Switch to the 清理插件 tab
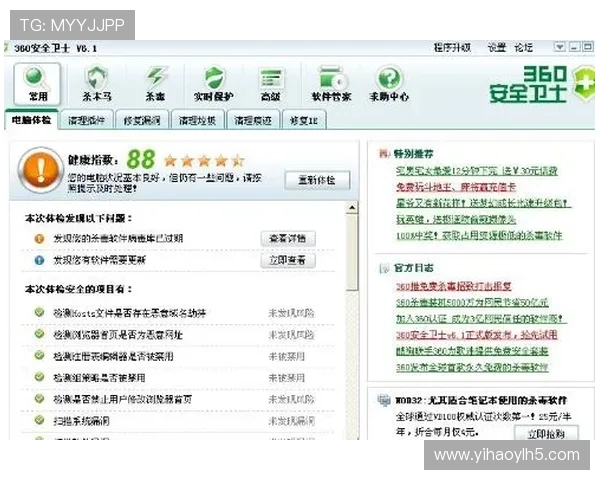Viewport: 600px width, 480px height. 86,121
